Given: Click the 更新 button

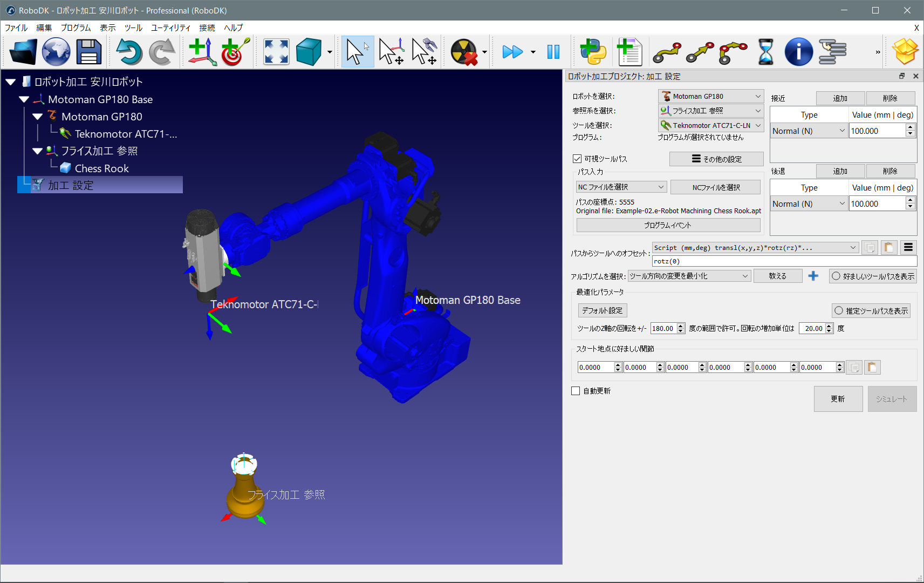Looking at the screenshot, I should tap(838, 399).
